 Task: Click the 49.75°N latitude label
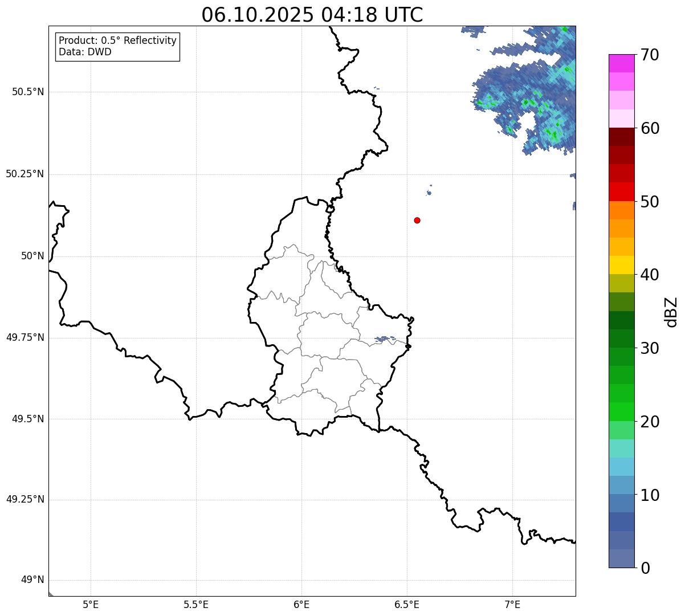pos(25,337)
